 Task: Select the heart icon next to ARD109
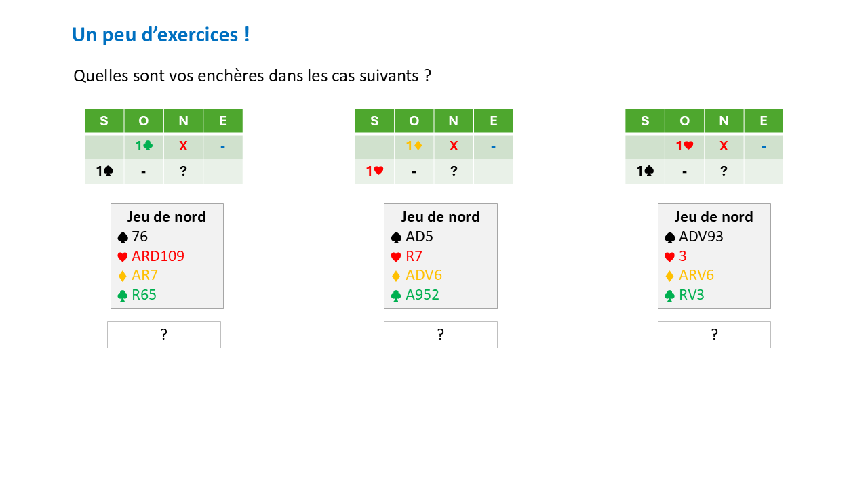coord(123,257)
